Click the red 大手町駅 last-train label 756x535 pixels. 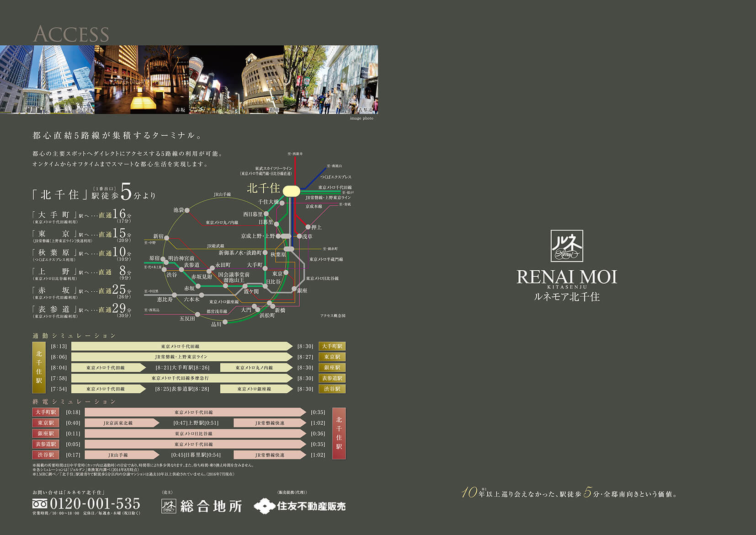(x=46, y=412)
